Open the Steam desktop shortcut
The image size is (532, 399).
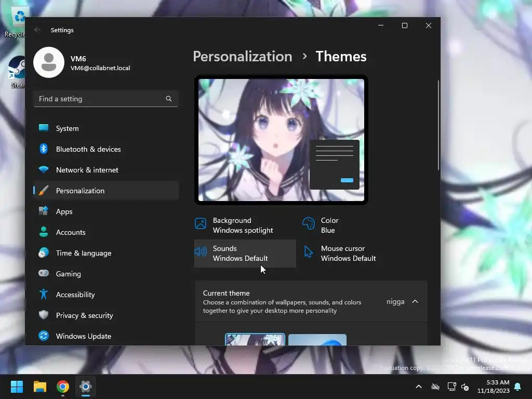pos(16,72)
